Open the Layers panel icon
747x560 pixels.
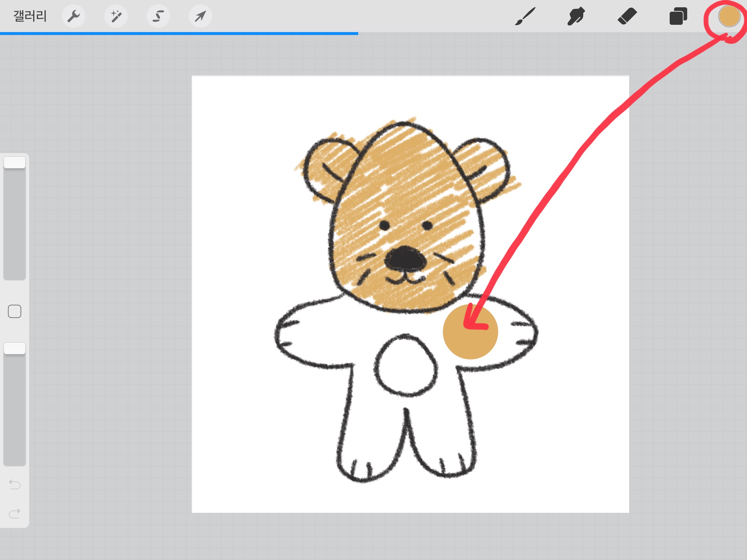tap(678, 16)
